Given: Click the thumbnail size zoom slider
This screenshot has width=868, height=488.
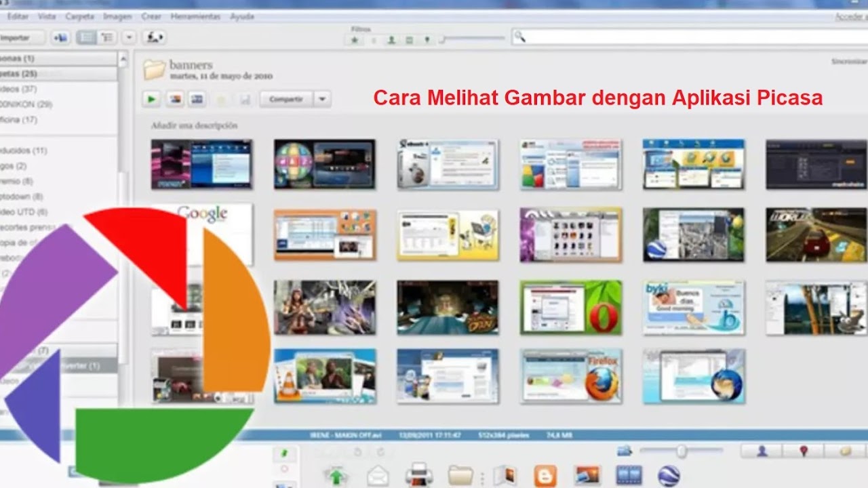Looking at the screenshot, I should 682,451.
